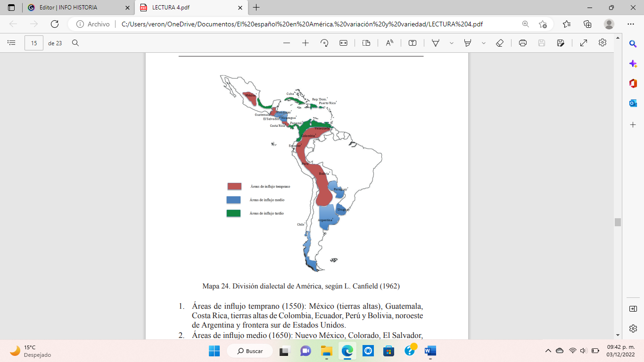Screen dimensions: 644x362
Task: Start Read aloud for the document
Action: click(389, 42)
